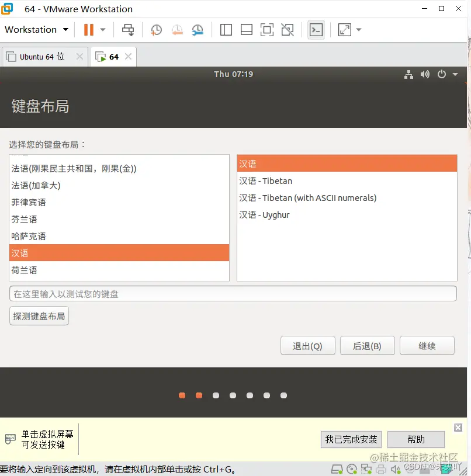Choose the 汉语 - Uyghur variant

pyautogui.click(x=347, y=215)
